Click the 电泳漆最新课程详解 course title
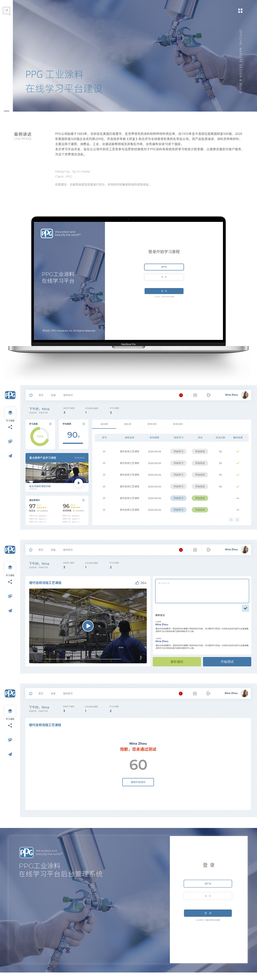 pos(40,486)
